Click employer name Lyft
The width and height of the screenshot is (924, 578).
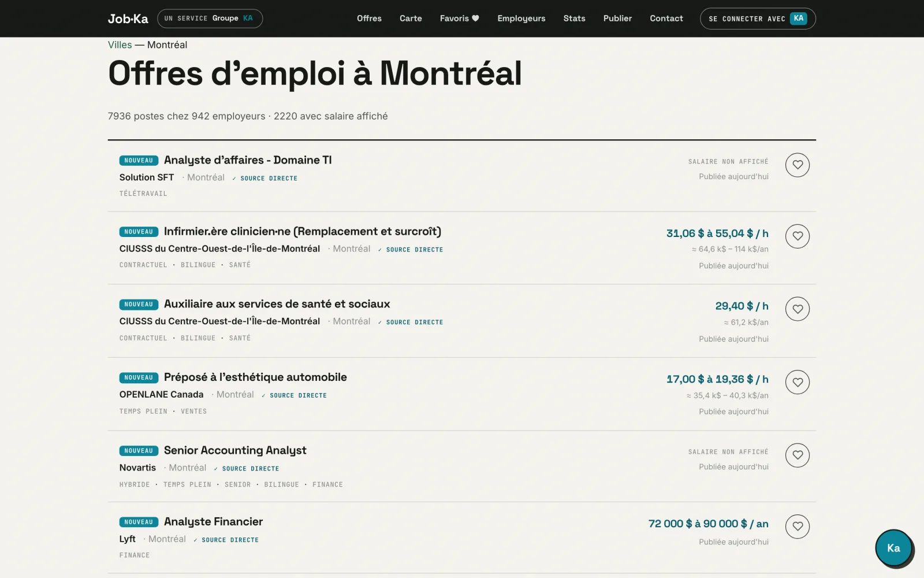[127, 539]
